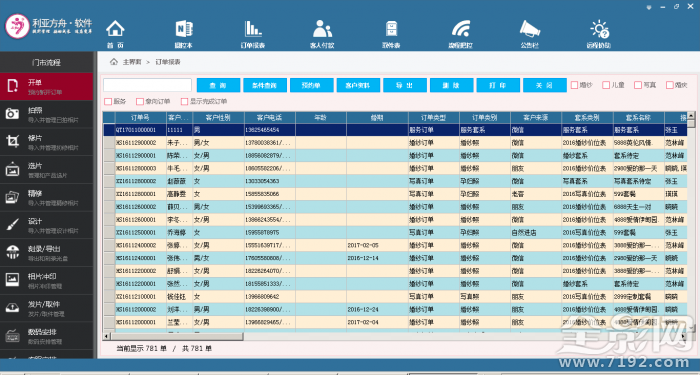Click the 当前显示 781 单 status text
The width and height of the screenshot is (700, 375).
coord(141,349)
